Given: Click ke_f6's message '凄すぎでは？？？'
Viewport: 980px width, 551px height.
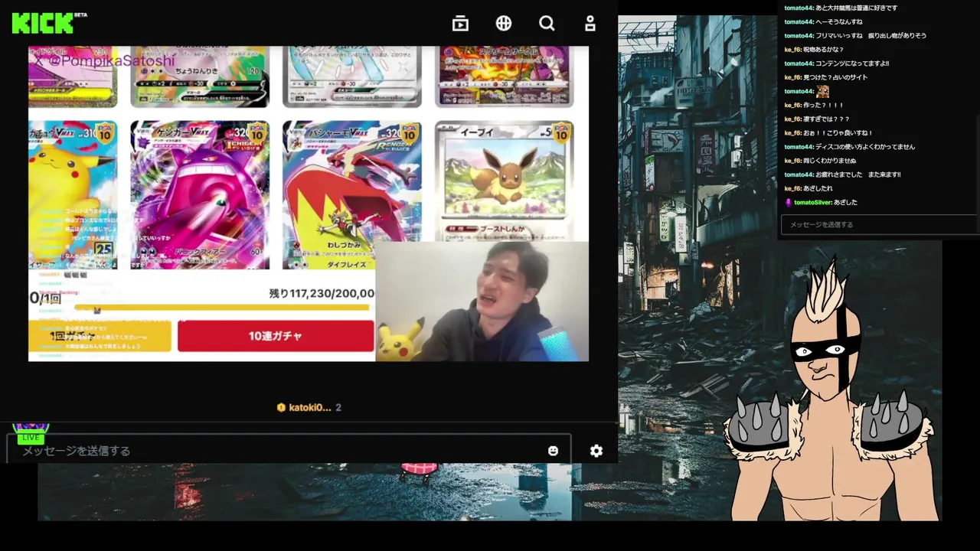Looking at the screenshot, I should pos(827,119).
